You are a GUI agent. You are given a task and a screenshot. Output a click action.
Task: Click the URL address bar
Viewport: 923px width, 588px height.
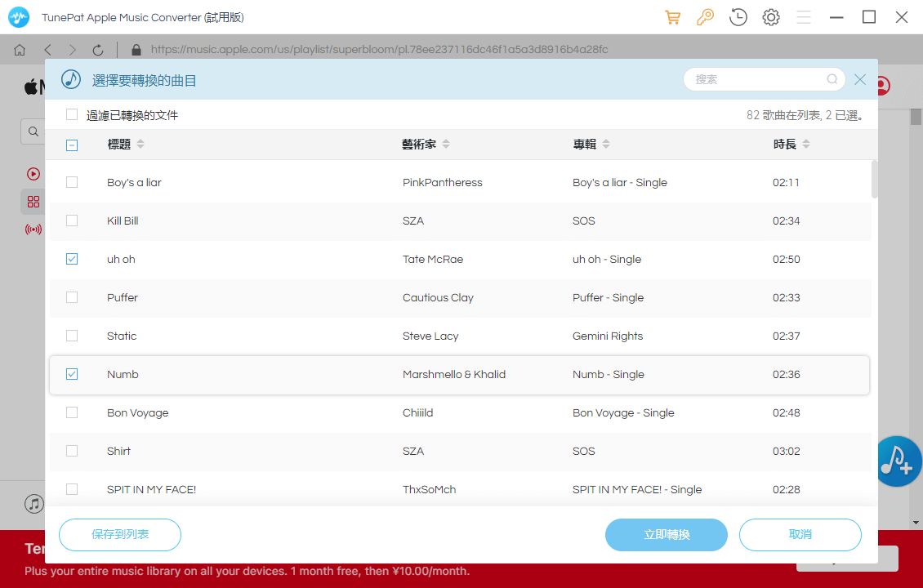[379, 50]
